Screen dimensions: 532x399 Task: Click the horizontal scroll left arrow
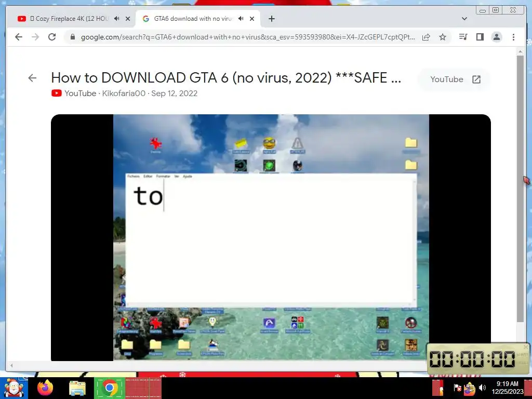point(11,365)
